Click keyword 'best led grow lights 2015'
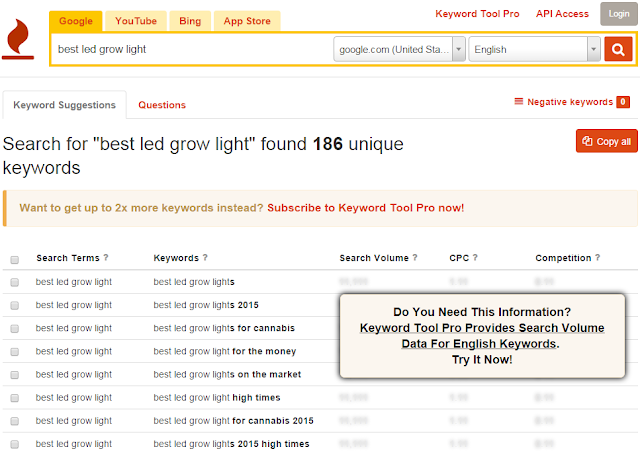640x451 pixels. pos(206,305)
